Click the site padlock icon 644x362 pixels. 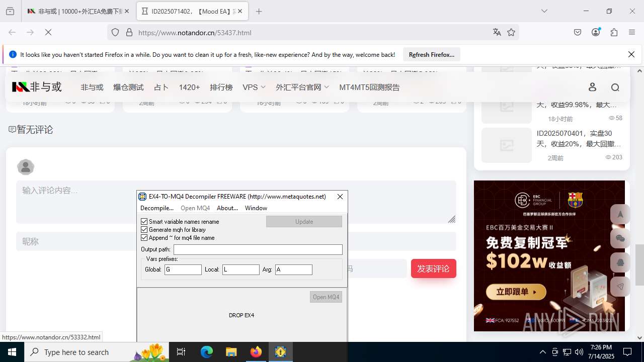click(x=129, y=32)
